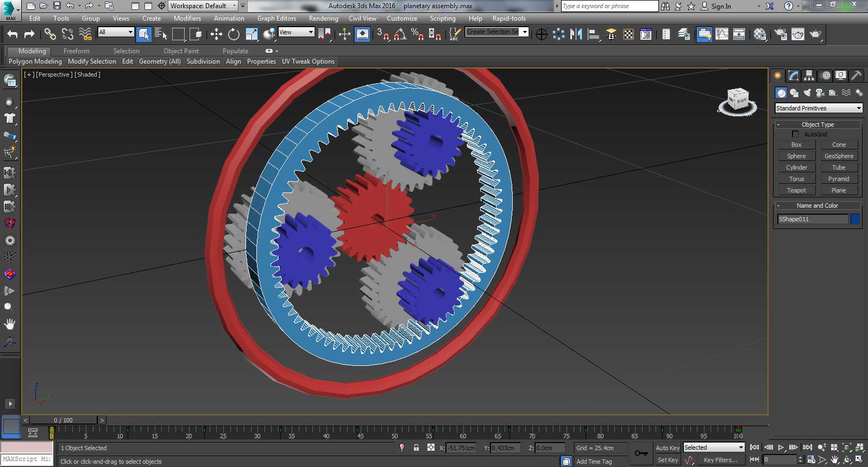
Task: Open the Scripting menu
Action: [443, 18]
